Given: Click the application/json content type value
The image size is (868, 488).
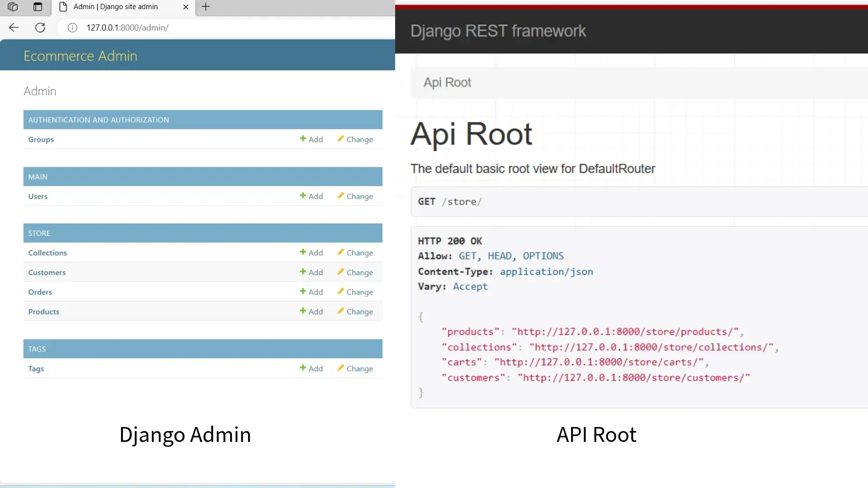Looking at the screenshot, I should tap(546, 272).
